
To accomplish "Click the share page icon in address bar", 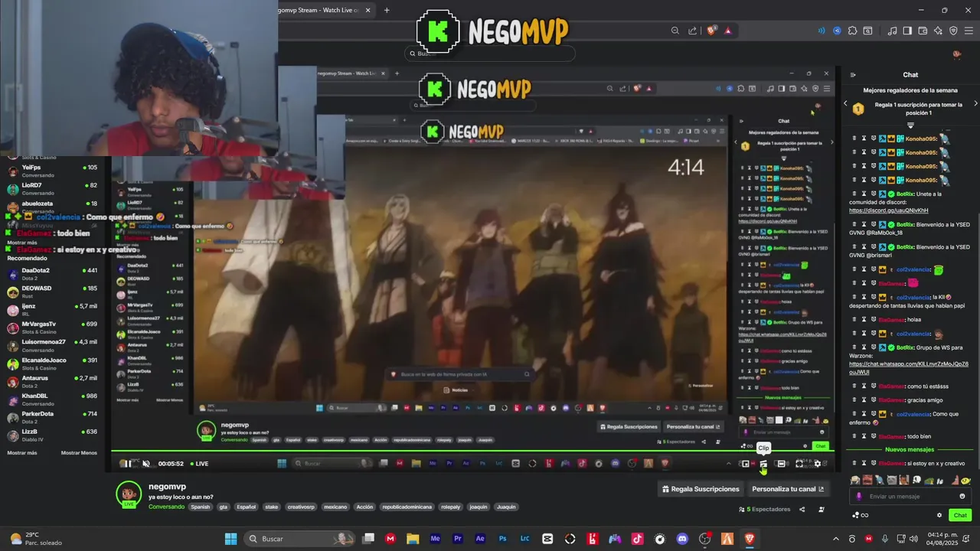I will point(692,31).
